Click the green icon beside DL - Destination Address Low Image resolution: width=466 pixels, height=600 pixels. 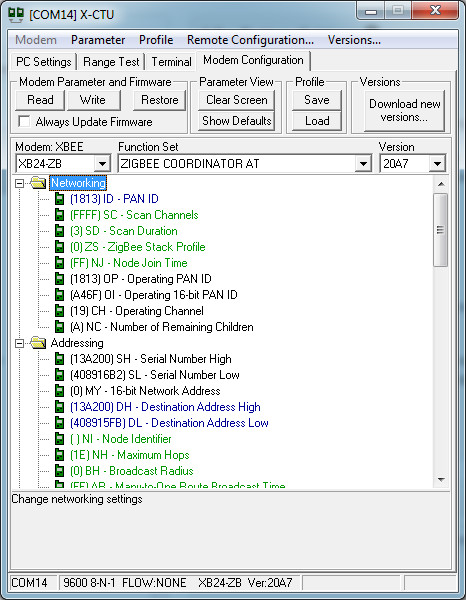click(59, 423)
